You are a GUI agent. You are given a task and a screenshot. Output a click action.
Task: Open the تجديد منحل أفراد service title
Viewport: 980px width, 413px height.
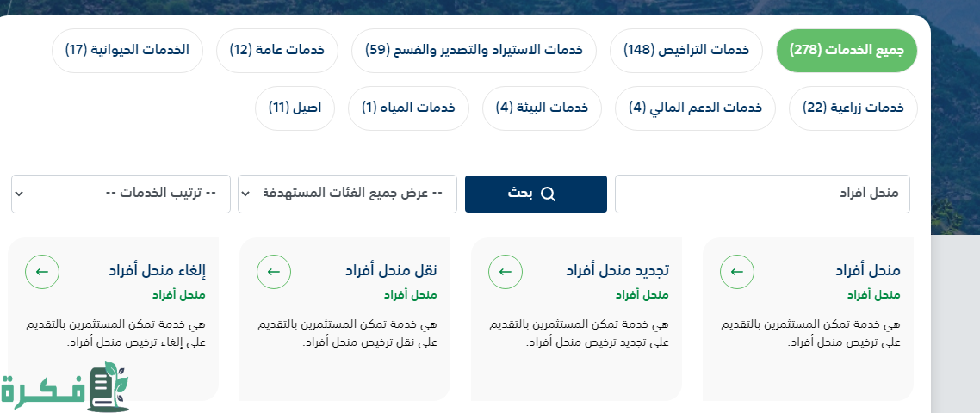click(x=617, y=270)
